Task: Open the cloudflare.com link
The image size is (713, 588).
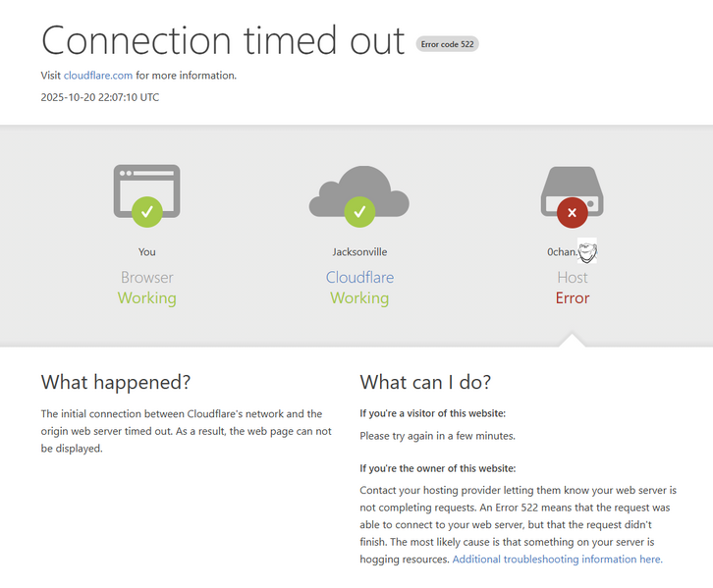Action: click(x=98, y=76)
